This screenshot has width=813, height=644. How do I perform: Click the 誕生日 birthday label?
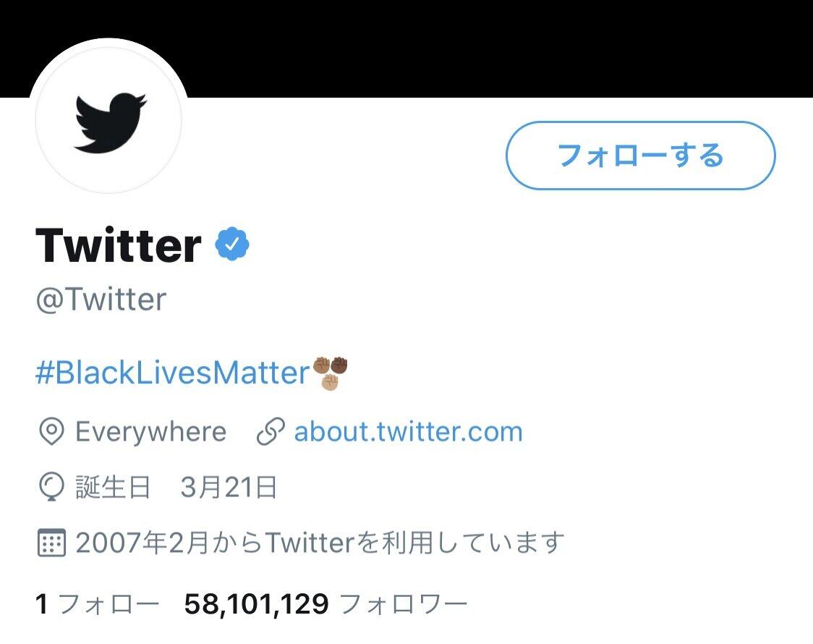tap(113, 488)
